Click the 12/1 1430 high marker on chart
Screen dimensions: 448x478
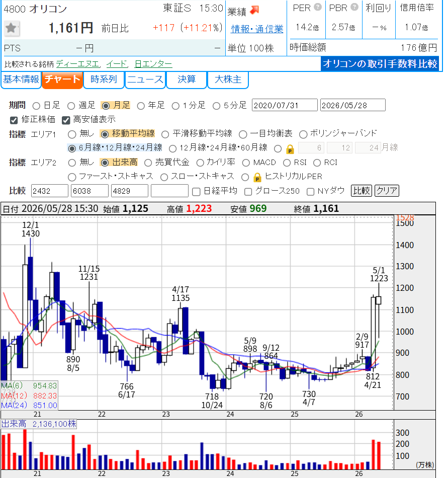[x=31, y=229]
